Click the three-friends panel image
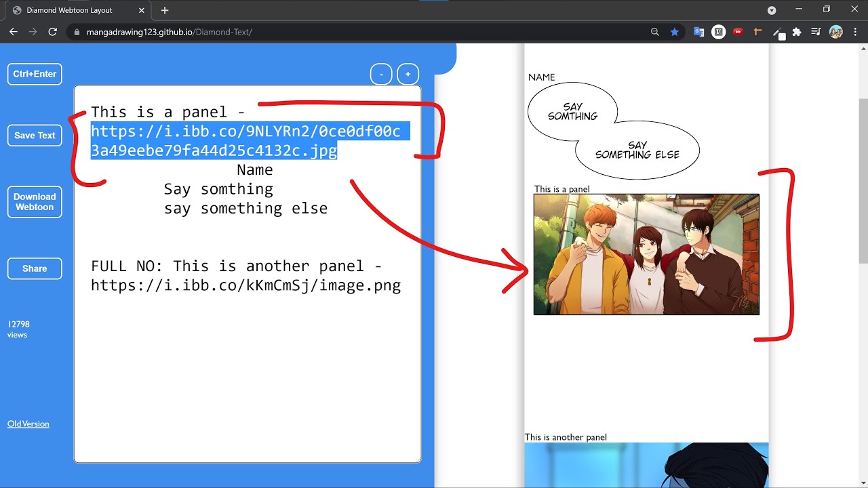Screen dimensions: 868x488 (x=646, y=254)
